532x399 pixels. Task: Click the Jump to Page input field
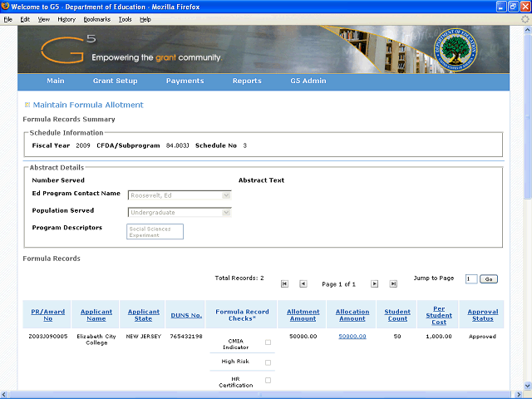coord(471,279)
